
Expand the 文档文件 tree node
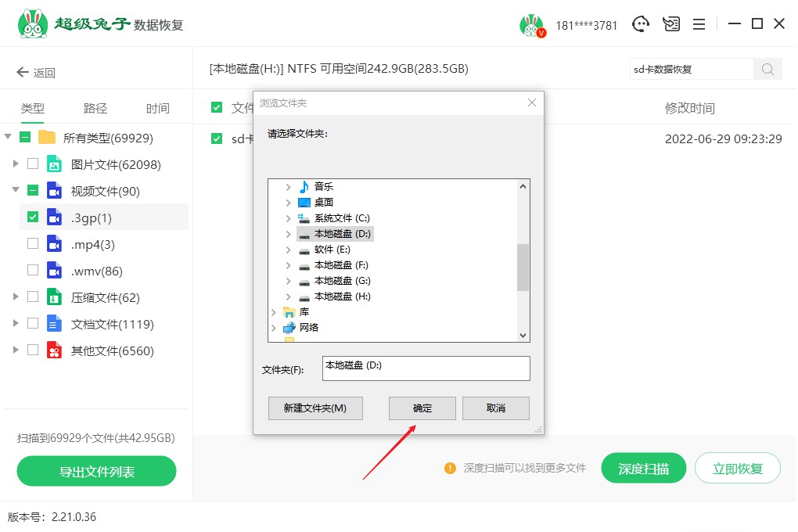(16, 323)
